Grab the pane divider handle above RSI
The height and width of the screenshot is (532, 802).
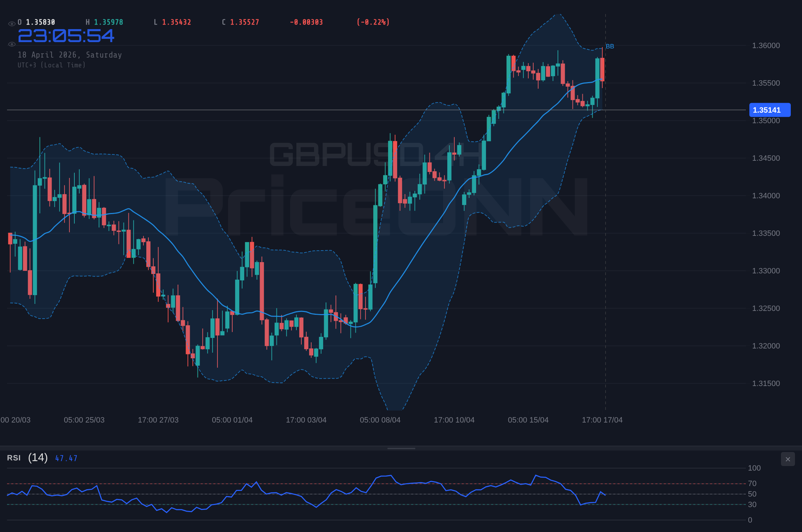(401, 448)
